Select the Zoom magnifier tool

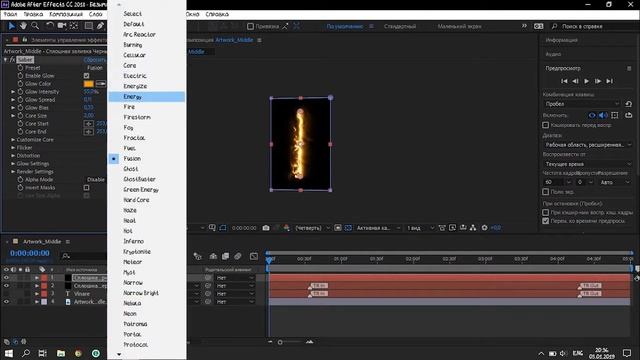(35, 26)
